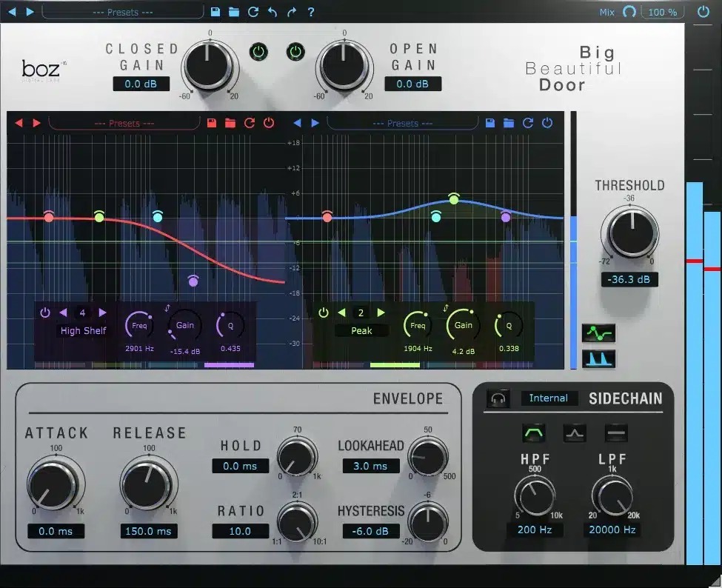Toggle power on the Open Gain section
This screenshot has width=722, height=588.
[295, 52]
